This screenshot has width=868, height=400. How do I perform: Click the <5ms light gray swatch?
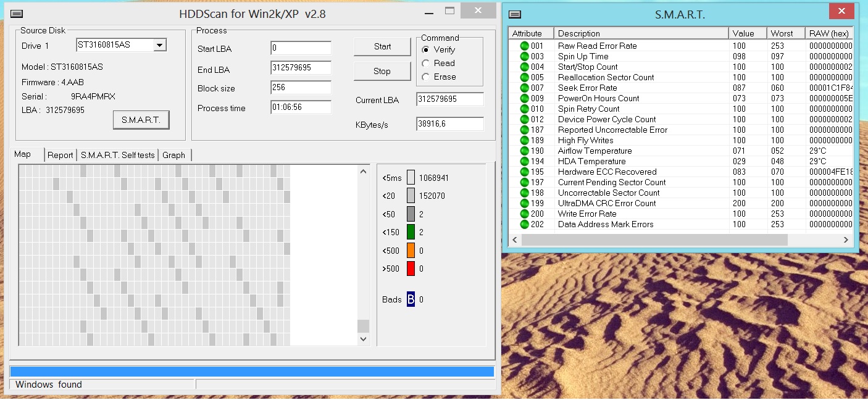pyautogui.click(x=411, y=178)
